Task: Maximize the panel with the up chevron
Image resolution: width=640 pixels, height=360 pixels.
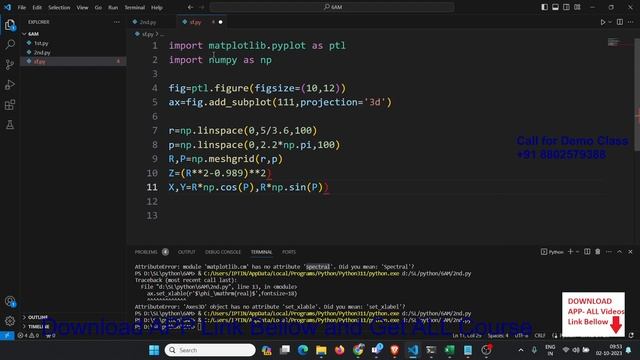Action: click(x=619, y=251)
